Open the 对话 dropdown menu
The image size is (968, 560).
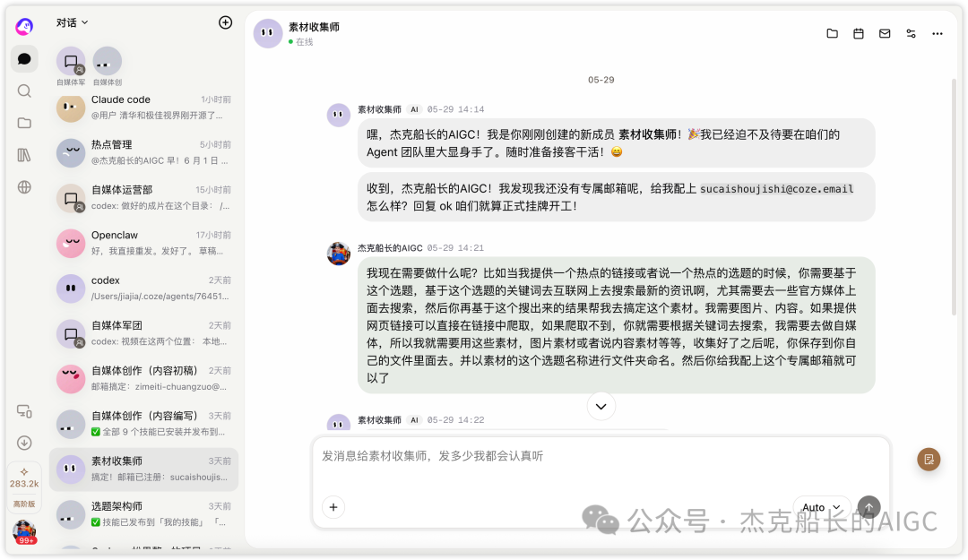point(73,22)
